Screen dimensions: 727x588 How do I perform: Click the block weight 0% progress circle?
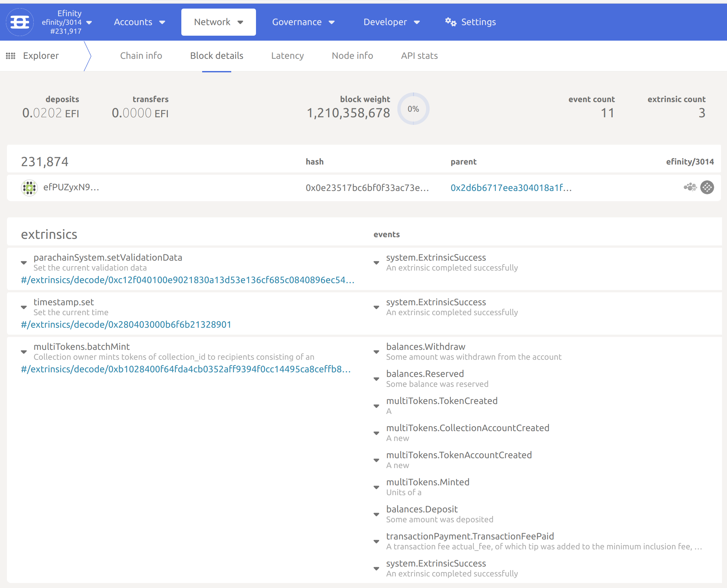pos(413,109)
